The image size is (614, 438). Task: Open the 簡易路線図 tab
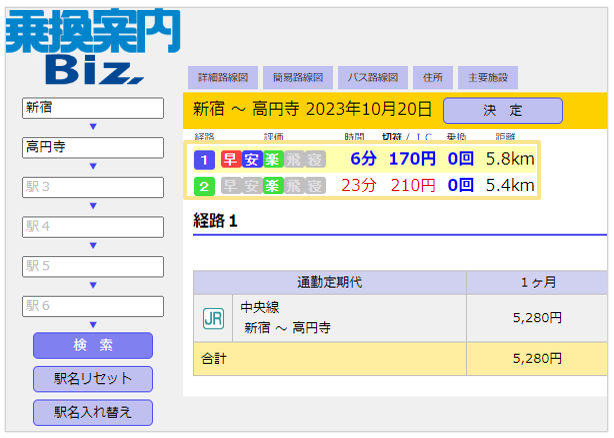coord(296,78)
